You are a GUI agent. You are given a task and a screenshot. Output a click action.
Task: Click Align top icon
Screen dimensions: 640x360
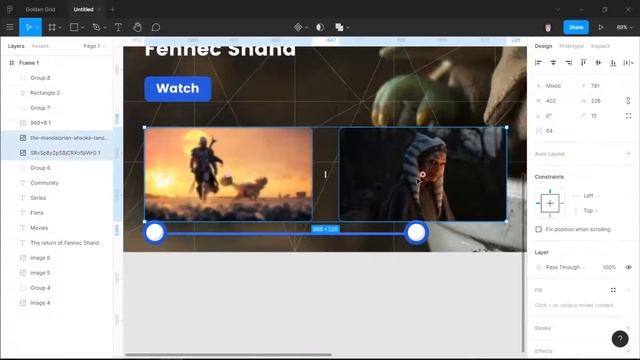pos(583,62)
